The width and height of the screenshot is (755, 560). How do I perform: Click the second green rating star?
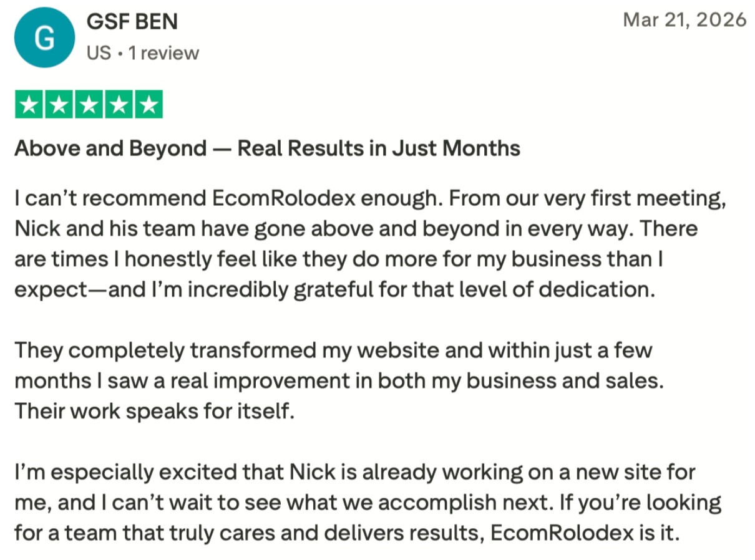(59, 105)
